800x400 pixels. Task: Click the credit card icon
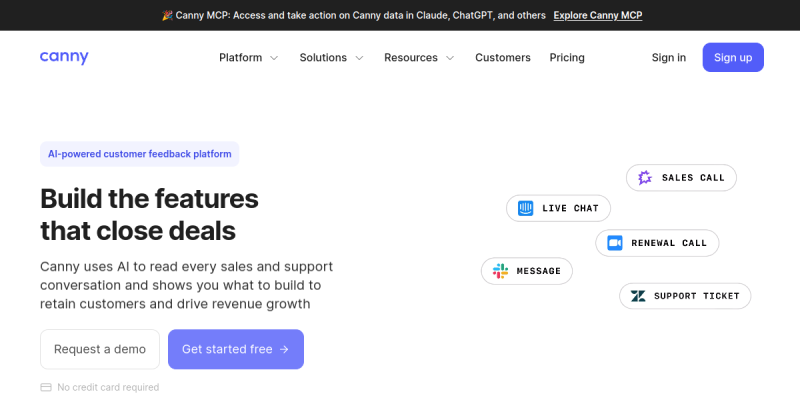[x=46, y=387]
